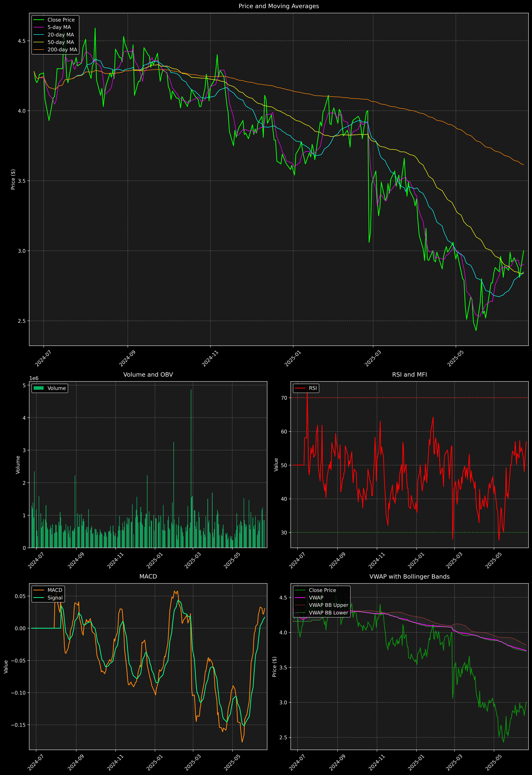Image resolution: width=532 pixels, height=775 pixels.
Task: Click the "4.5" y-tick on top price chart
Action: tap(22, 41)
